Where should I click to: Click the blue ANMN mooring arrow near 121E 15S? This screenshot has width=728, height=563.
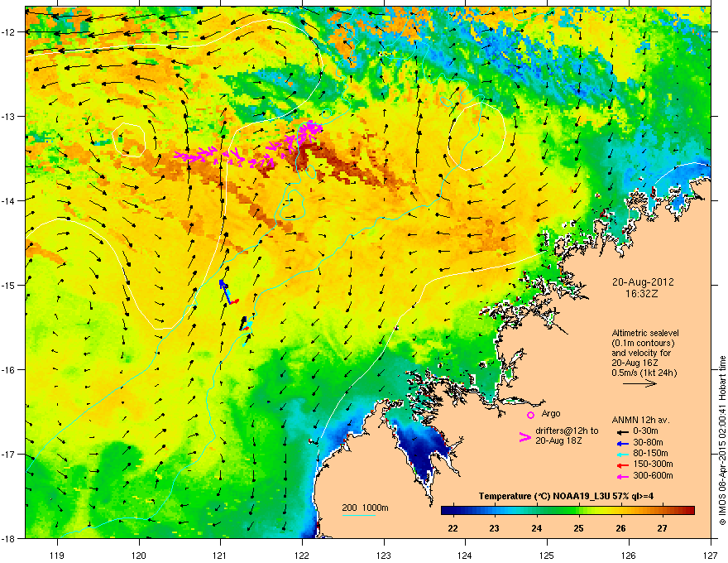(x=225, y=291)
